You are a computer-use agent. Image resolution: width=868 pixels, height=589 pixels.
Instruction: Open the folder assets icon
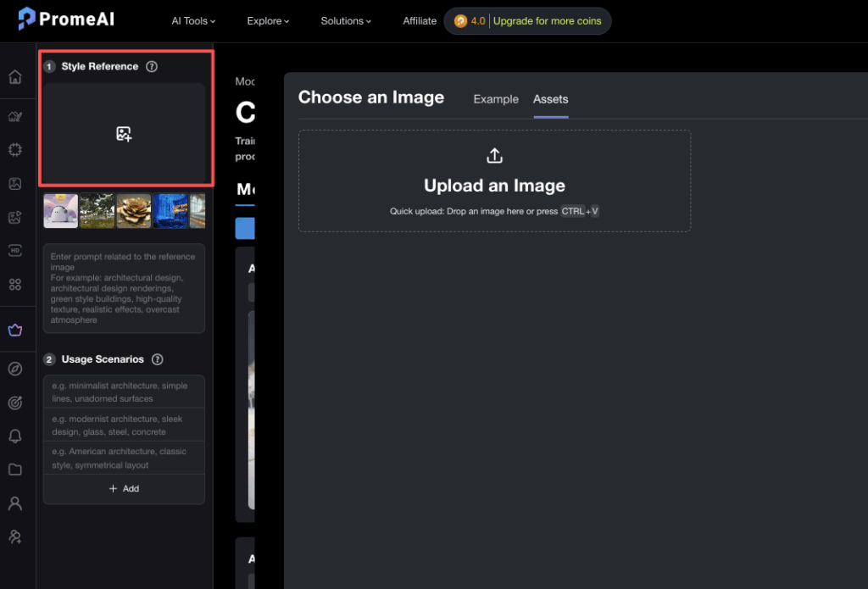point(15,470)
